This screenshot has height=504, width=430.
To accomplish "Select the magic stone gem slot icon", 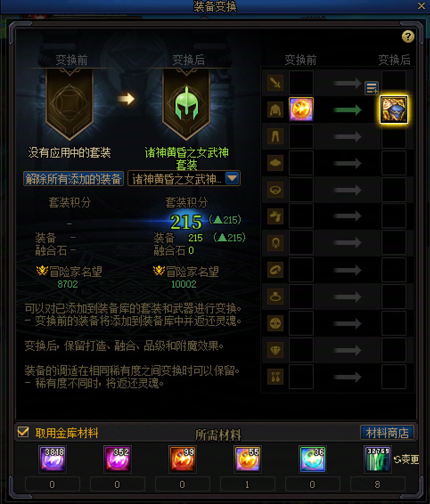I will click(x=275, y=350).
